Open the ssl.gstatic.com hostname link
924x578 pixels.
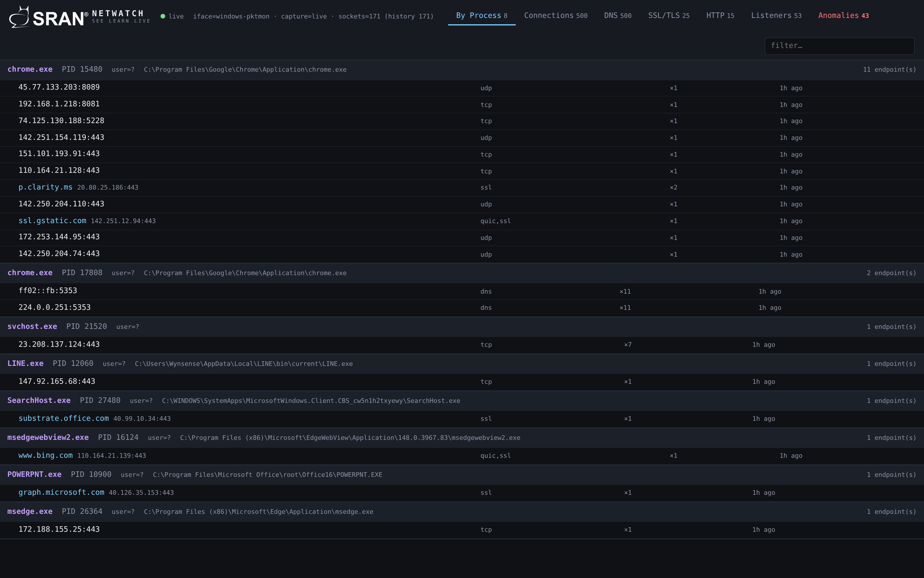coord(52,221)
